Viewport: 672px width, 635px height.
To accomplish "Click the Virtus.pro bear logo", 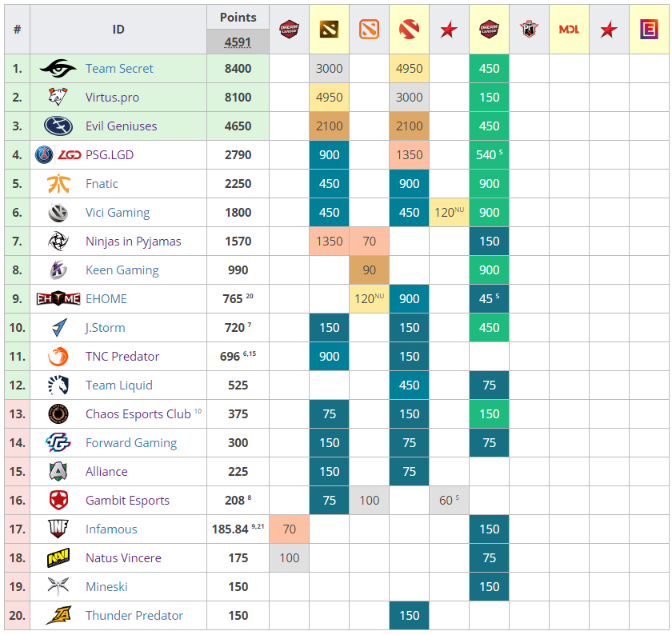I will click(58, 98).
